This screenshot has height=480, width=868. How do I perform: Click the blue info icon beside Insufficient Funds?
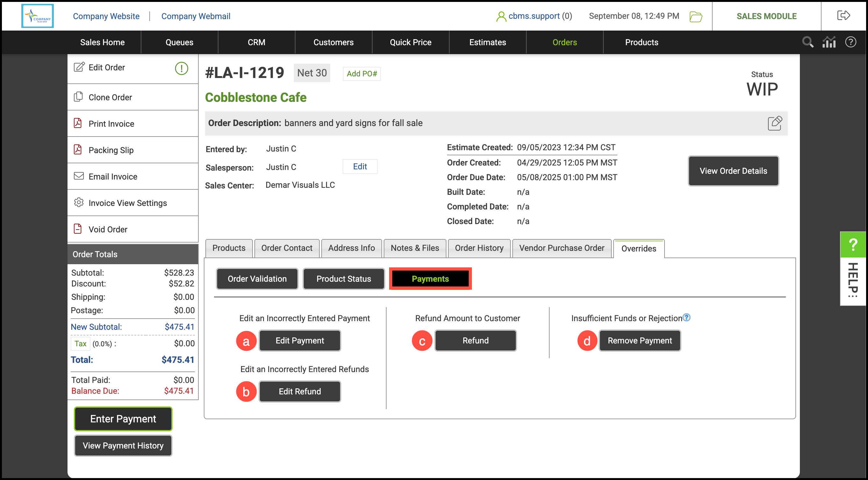687,317
